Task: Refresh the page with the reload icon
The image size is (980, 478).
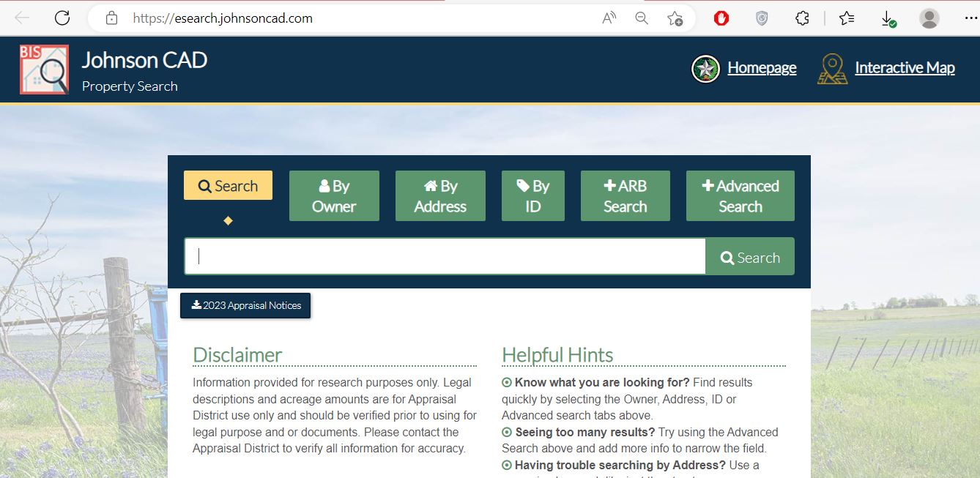Action: pos(62,18)
